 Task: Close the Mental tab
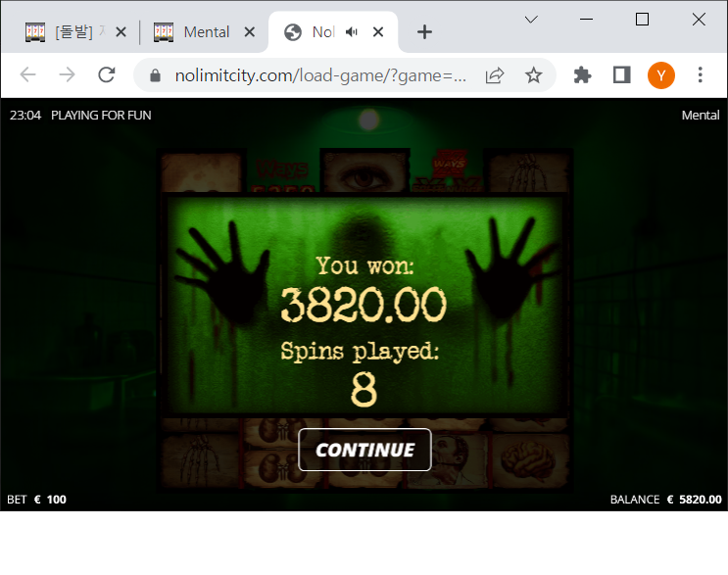click(x=249, y=32)
